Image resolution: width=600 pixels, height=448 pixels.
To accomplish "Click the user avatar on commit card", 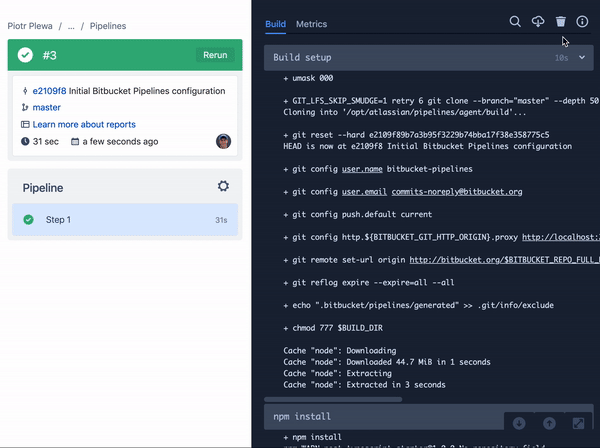I will [x=223, y=141].
